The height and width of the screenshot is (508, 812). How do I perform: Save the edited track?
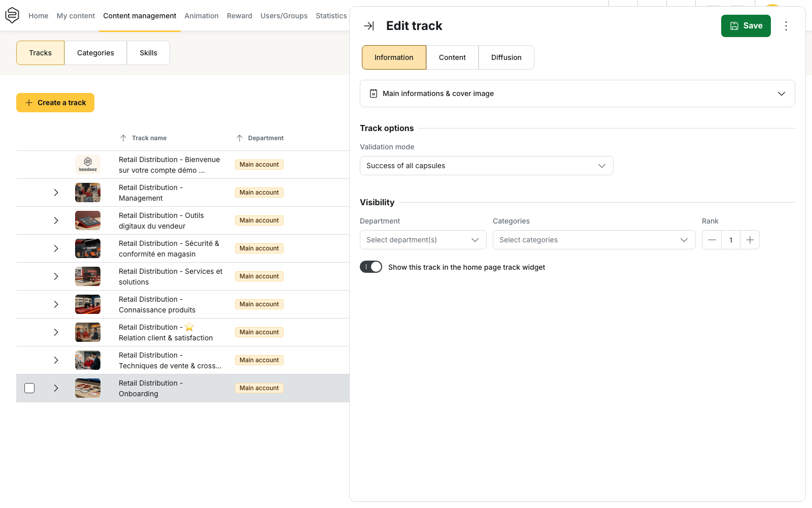point(746,26)
